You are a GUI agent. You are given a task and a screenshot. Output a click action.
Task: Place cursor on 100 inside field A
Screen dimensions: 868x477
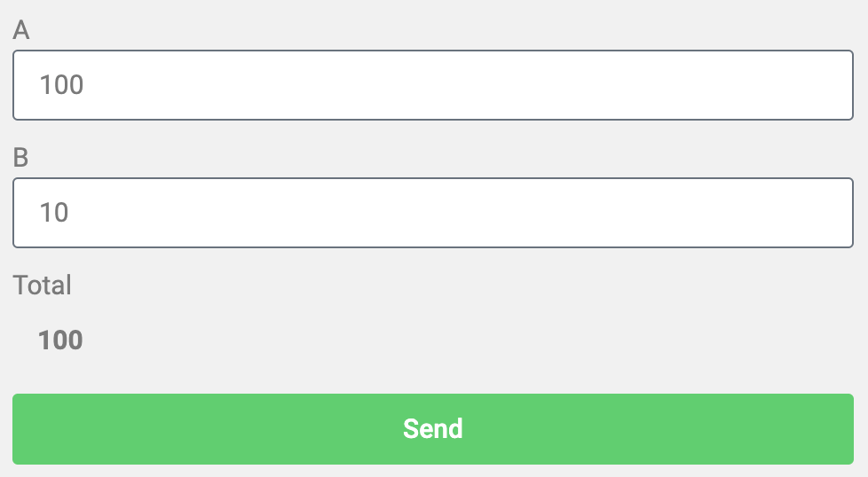pos(61,85)
